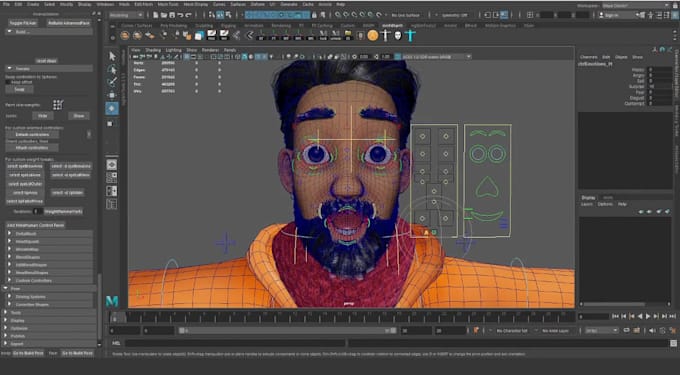This screenshot has height=375, width=680.
Task: Select by hierarchy mode icon
Action: 212,15
